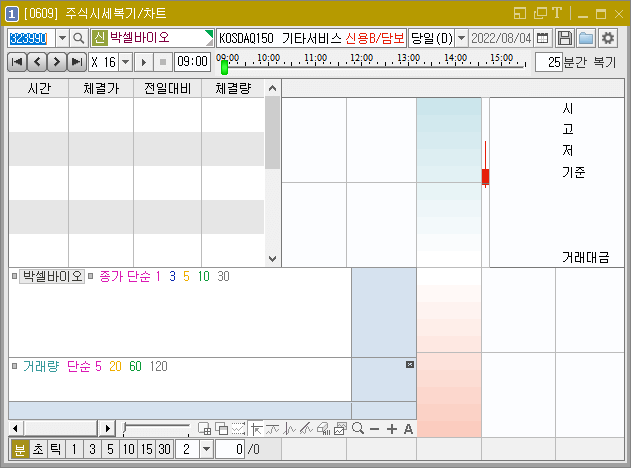Image resolution: width=631 pixels, height=468 pixels.
Task: Open the interval value 2 dropdown
Action: (x=206, y=449)
